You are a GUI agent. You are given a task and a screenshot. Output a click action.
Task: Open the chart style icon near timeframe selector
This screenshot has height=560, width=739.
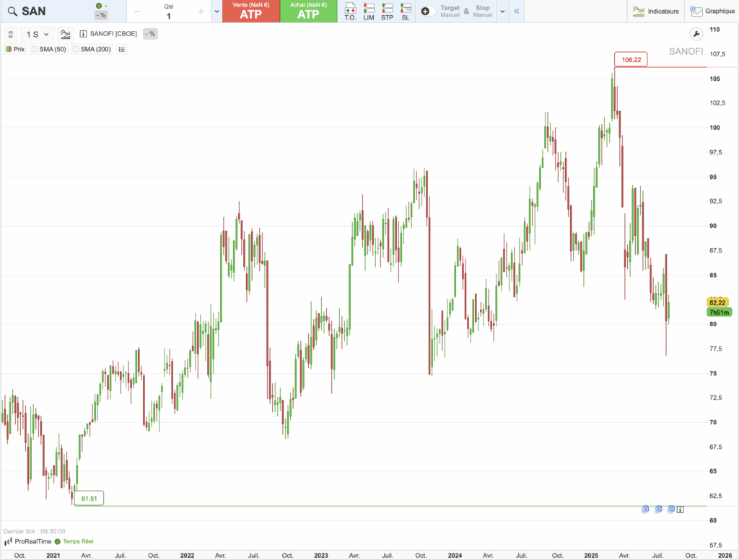coord(65,33)
